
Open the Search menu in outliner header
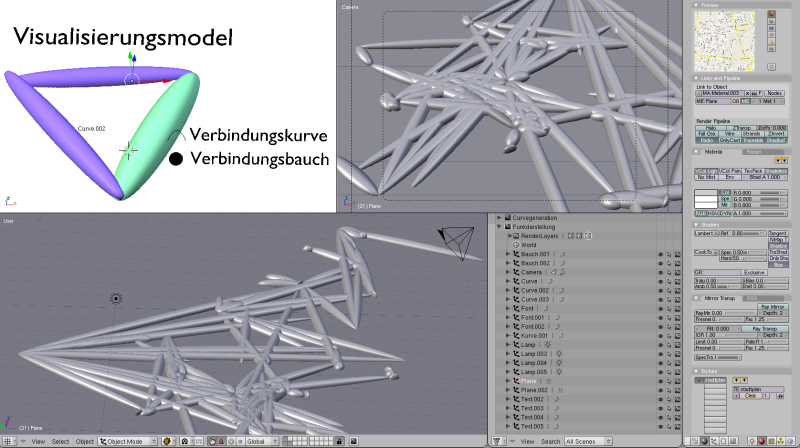tap(551, 441)
